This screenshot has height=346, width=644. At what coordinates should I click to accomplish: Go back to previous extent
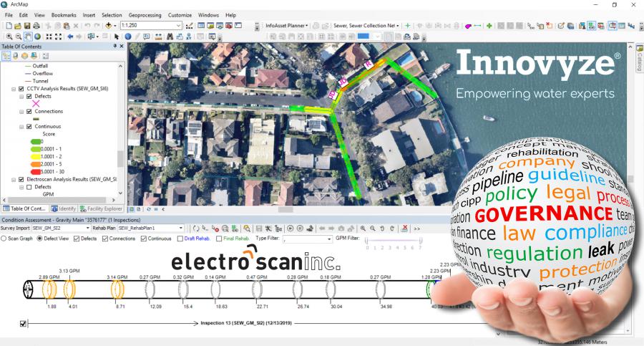pyautogui.click(x=70, y=37)
